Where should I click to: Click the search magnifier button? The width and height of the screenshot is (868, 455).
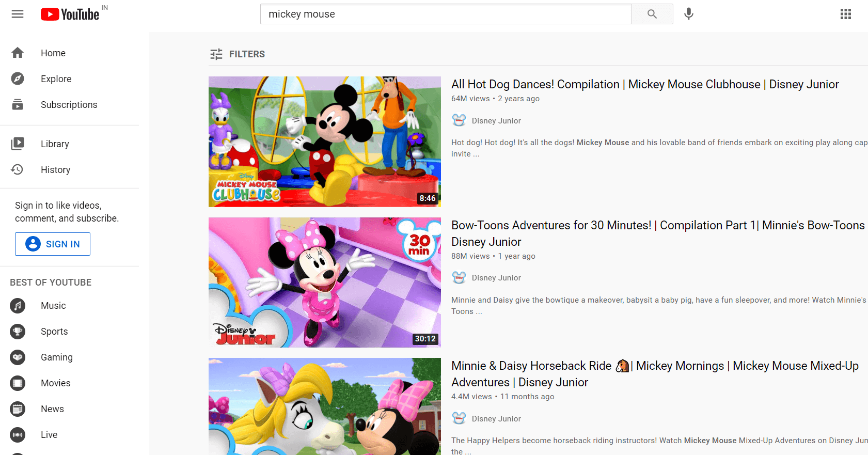click(x=652, y=14)
